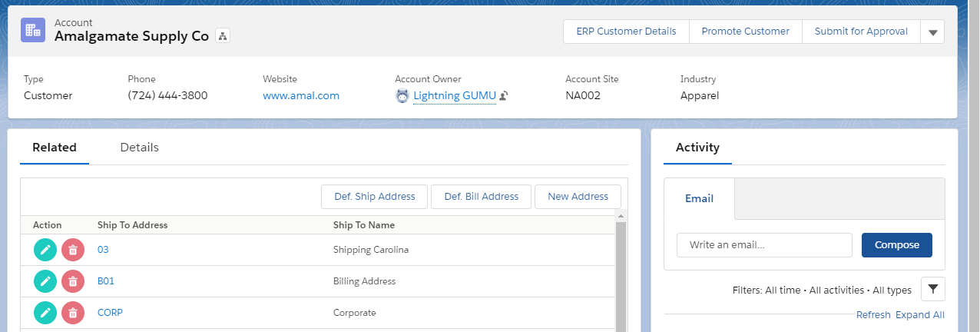Click trash icon for B01 address
The height and width of the screenshot is (332, 980).
[x=73, y=281]
